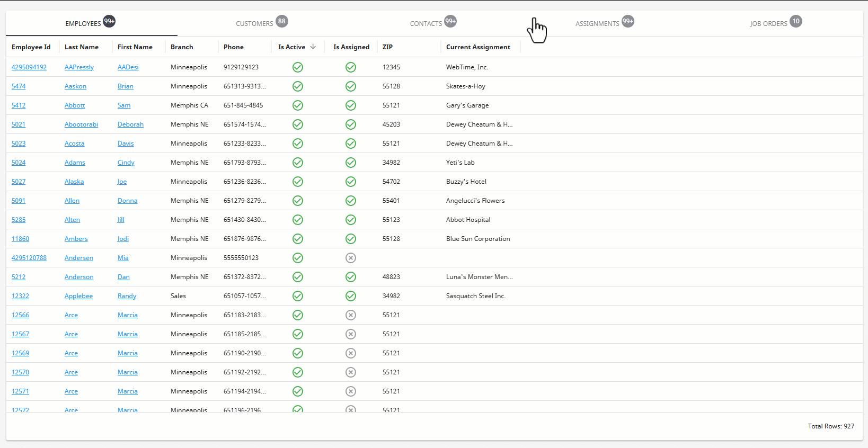Viewport: 868px width, 448px height.
Task: Click the Is Assigned checkmark for Aaskon
Action: click(351, 86)
